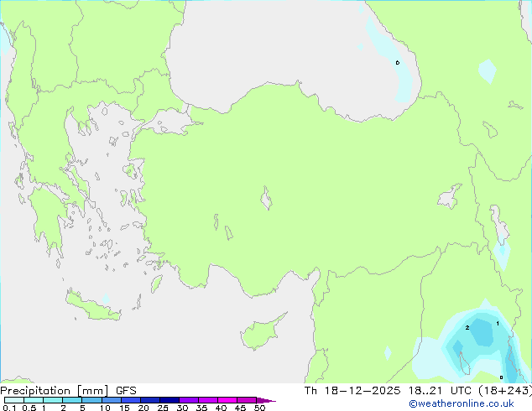Click the 45–50 mm legend swatch
Image resolution: width=532 pixels, height=411 pixels.
pyautogui.click(x=247, y=400)
